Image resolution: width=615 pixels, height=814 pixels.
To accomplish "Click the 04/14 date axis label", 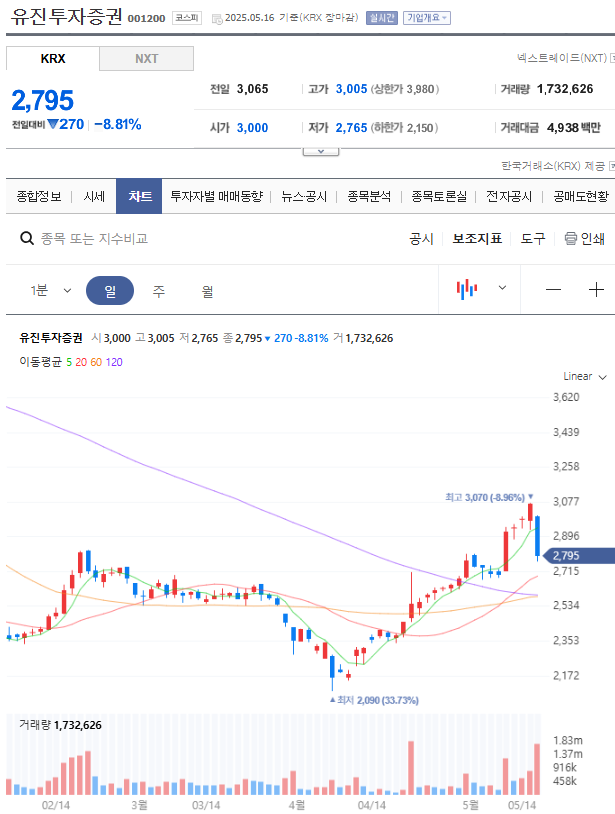I will pyautogui.click(x=372, y=805).
